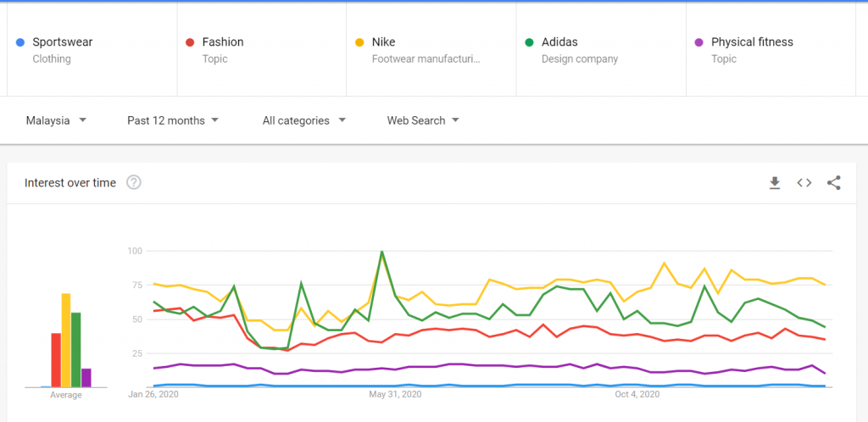This screenshot has width=868, height=422.
Task: Edit the Physical fitness topic term
Action: pyautogui.click(x=771, y=49)
